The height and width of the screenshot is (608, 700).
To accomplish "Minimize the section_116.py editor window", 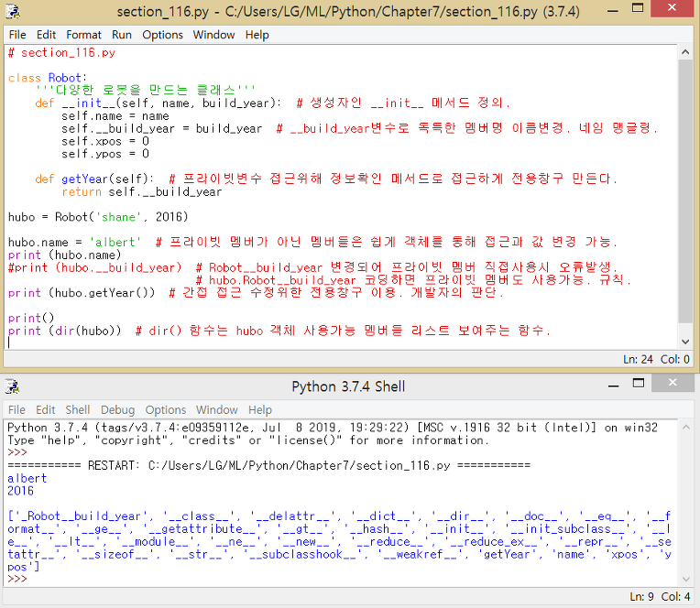I will click(x=613, y=10).
